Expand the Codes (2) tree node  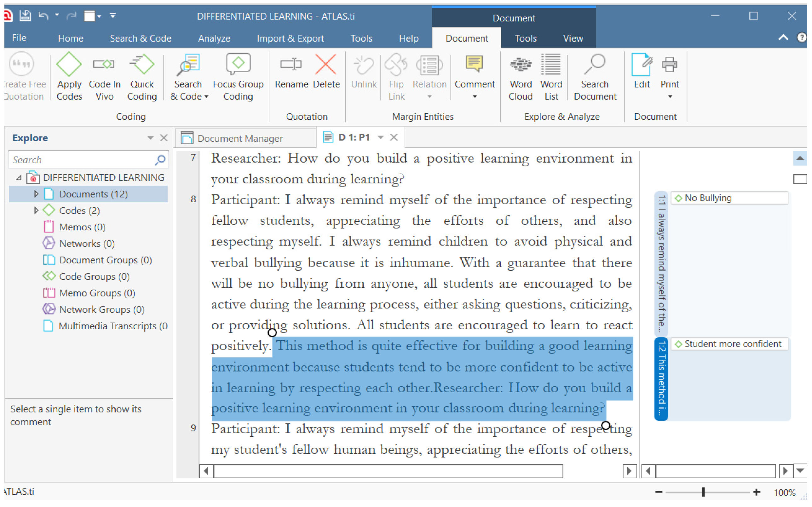click(x=36, y=210)
